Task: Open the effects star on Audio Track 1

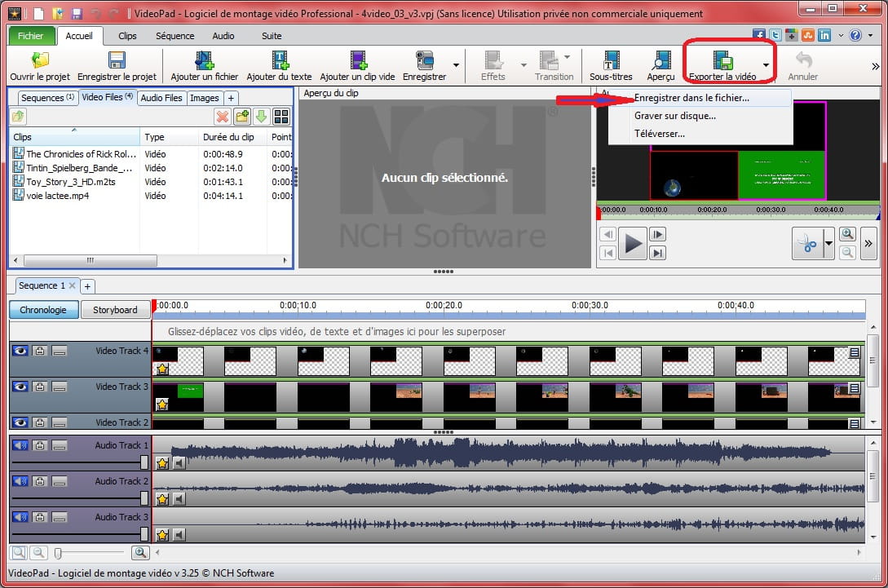Action: (x=162, y=463)
